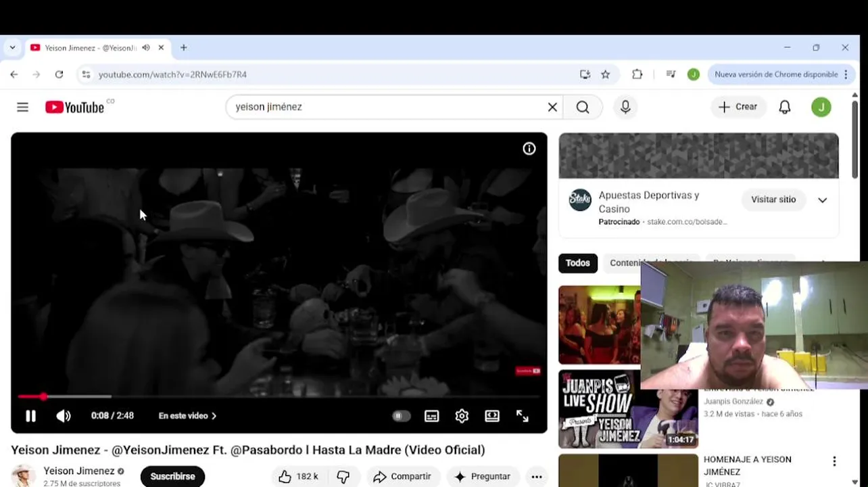Toggle autoplay switch in player
This screenshot has height=487, width=868.
tap(401, 416)
